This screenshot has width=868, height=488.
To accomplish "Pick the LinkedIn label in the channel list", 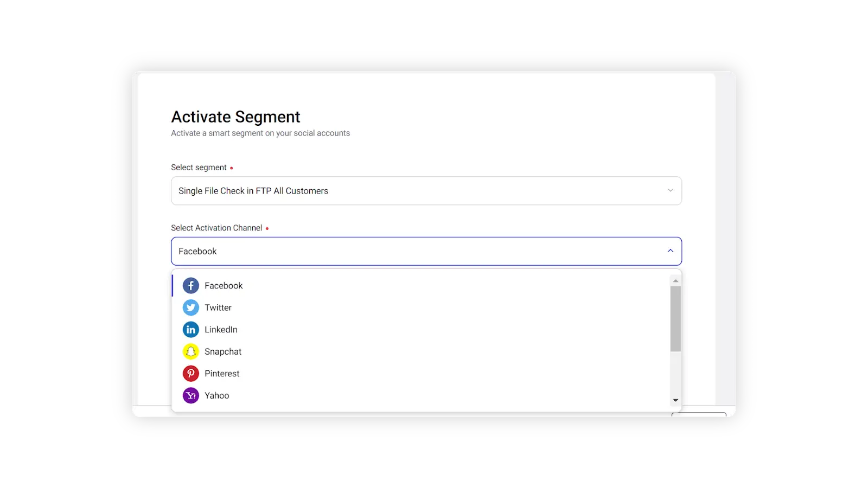I will click(x=221, y=330).
